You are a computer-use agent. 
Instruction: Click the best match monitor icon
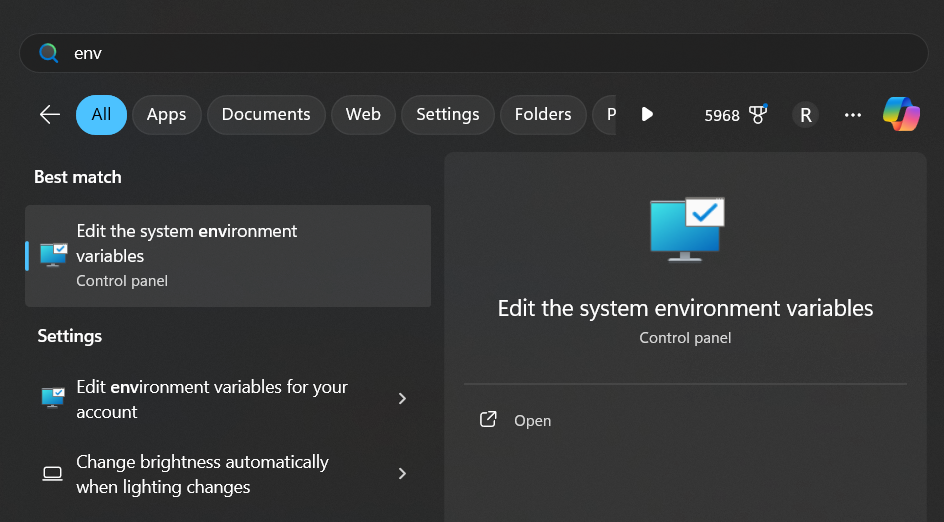coord(54,255)
